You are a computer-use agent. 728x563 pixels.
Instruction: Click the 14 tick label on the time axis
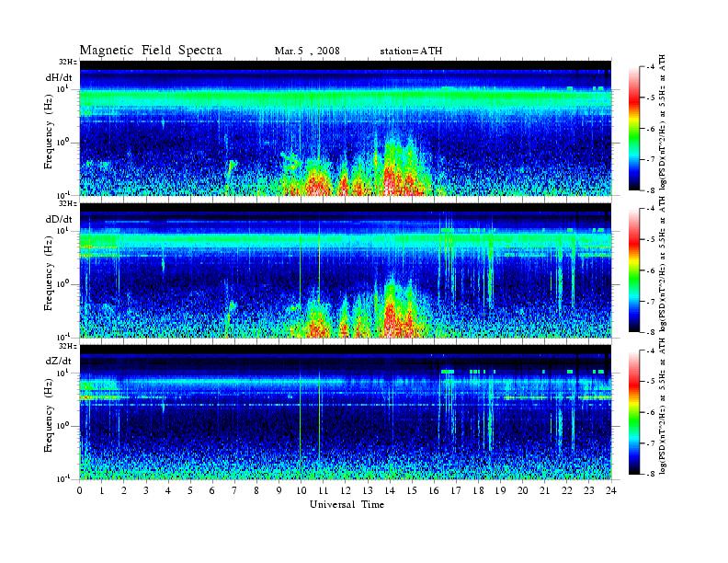coord(390,491)
